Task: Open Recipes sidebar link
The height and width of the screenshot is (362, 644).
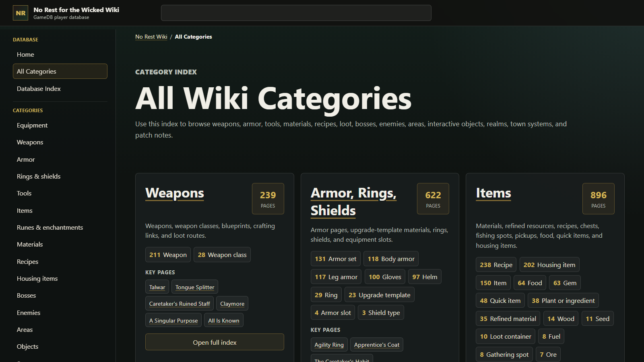Action: pyautogui.click(x=60, y=261)
